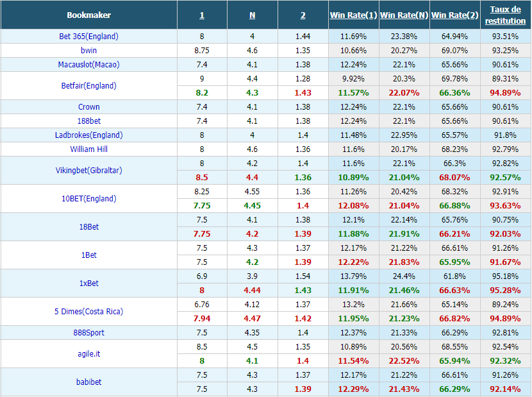Open the 18Bet bookmaker link
Screen dimensions: 532x397
click(89, 227)
